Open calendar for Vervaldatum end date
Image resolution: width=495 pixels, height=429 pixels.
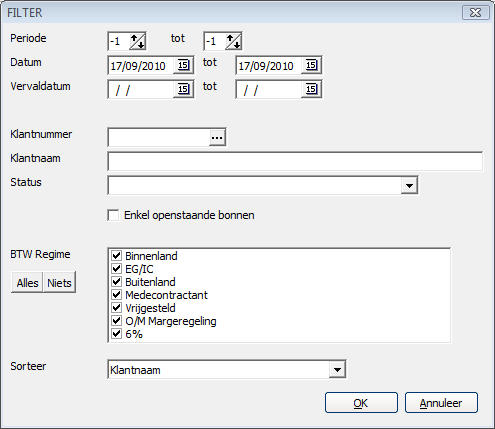point(311,89)
